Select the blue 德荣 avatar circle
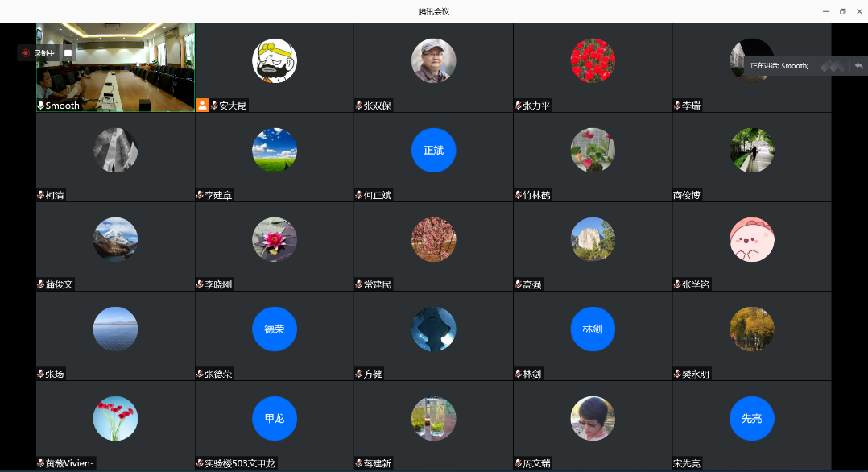This screenshot has height=472, width=868. tap(275, 329)
